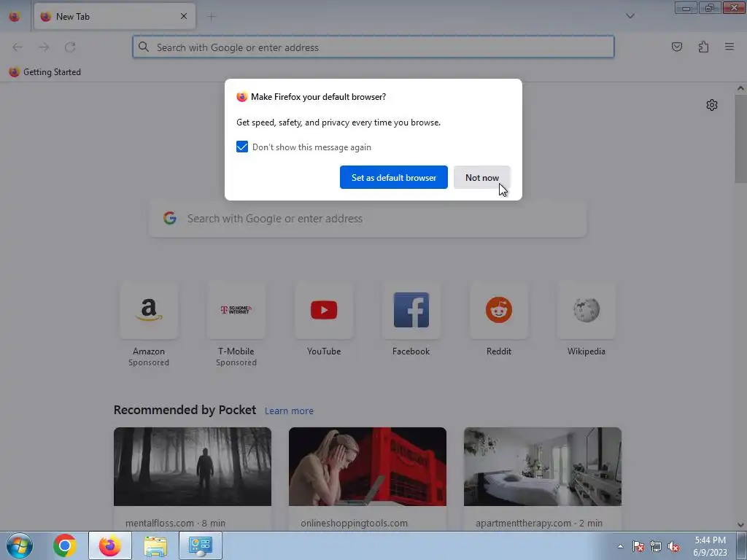The width and height of the screenshot is (747, 560).
Task: Open Getting Started bookmark
Action: pyautogui.click(x=44, y=72)
